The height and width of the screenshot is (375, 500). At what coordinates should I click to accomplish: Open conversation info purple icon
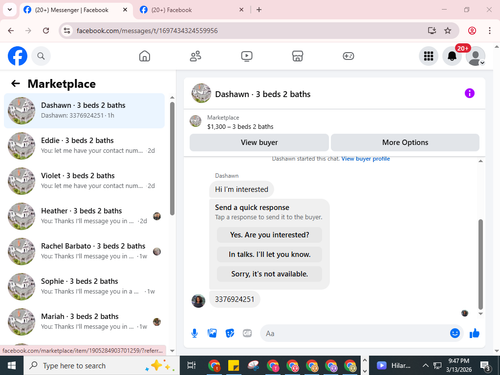click(469, 93)
